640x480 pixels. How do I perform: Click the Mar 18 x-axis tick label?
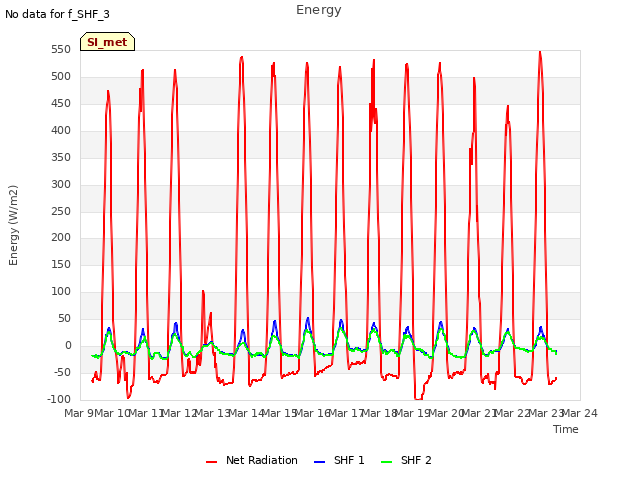[x=380, y=413]
